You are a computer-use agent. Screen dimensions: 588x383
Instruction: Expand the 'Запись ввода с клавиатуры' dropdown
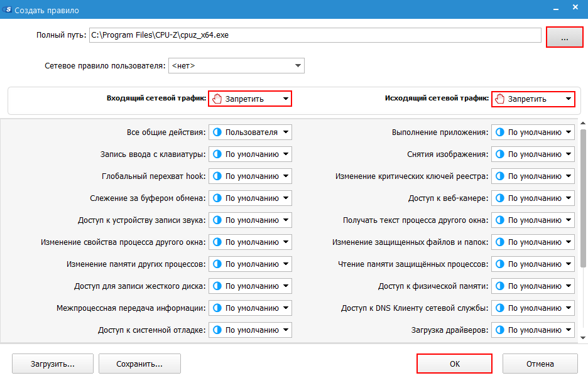pos(250,154)
